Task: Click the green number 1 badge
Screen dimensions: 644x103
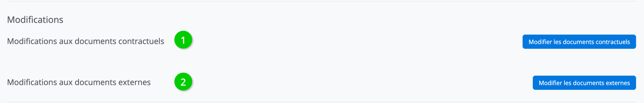Action: [x=183, y=40]
